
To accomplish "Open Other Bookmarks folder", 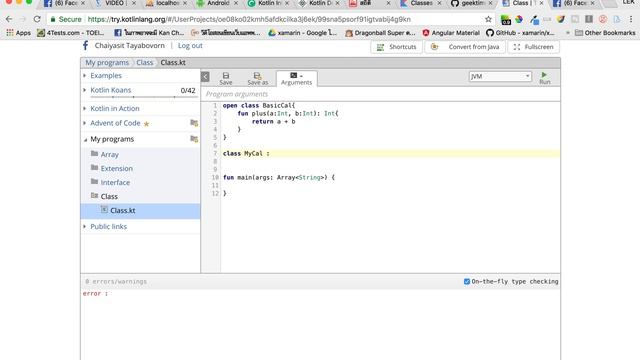I will click(x=605, y=33).
